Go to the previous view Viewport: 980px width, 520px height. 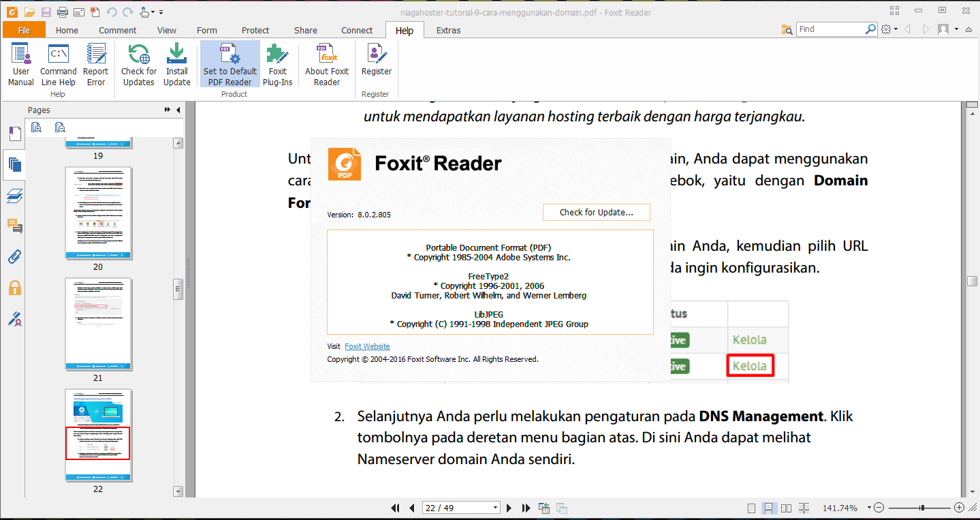544,508
